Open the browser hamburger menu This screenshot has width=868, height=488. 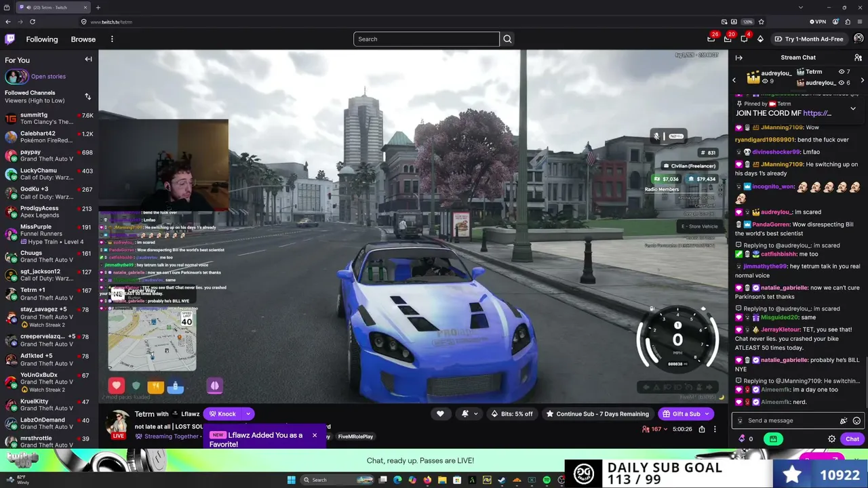[x=859, y=22]
